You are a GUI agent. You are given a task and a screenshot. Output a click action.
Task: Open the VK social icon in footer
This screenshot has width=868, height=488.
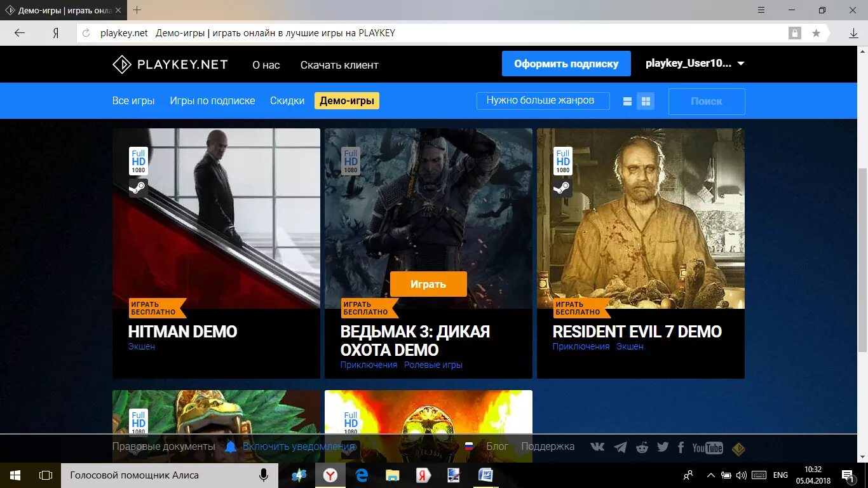[597, 447]
